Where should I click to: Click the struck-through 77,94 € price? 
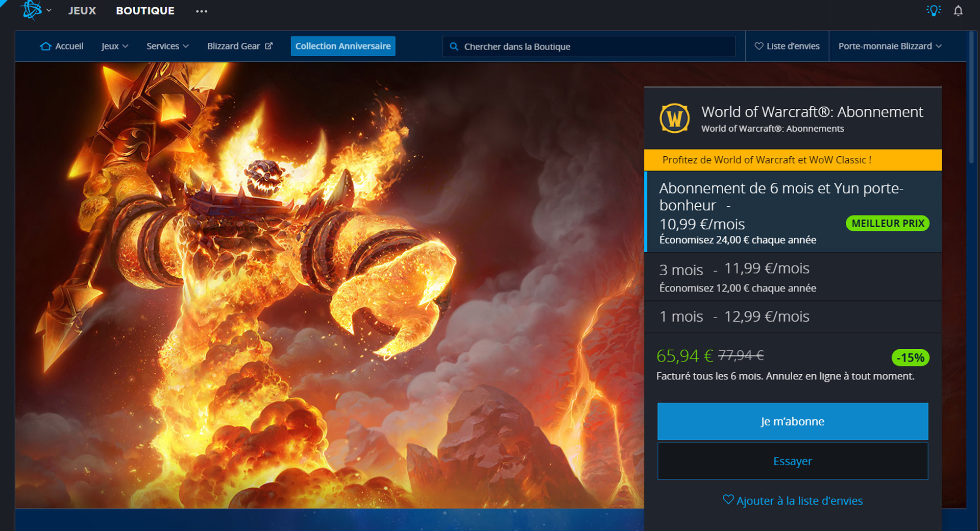click(741, 355)
